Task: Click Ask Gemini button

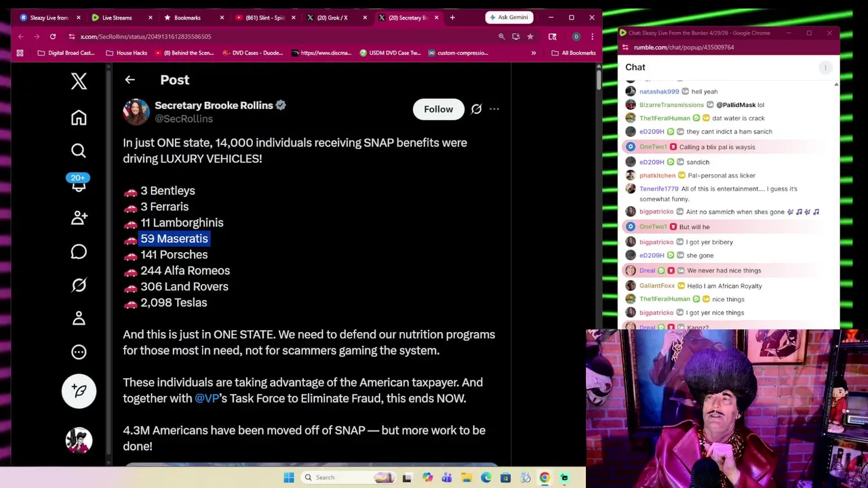Action: point(509,18)
